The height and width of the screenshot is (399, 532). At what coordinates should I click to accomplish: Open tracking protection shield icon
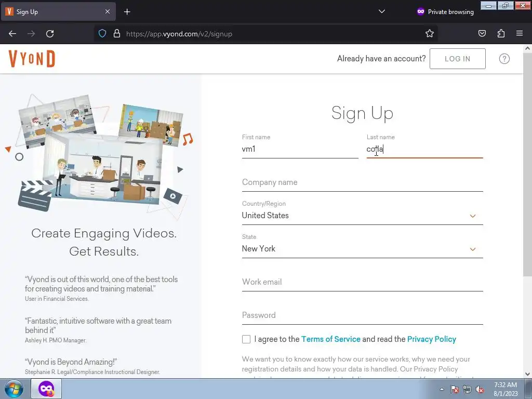click(102, 34)
